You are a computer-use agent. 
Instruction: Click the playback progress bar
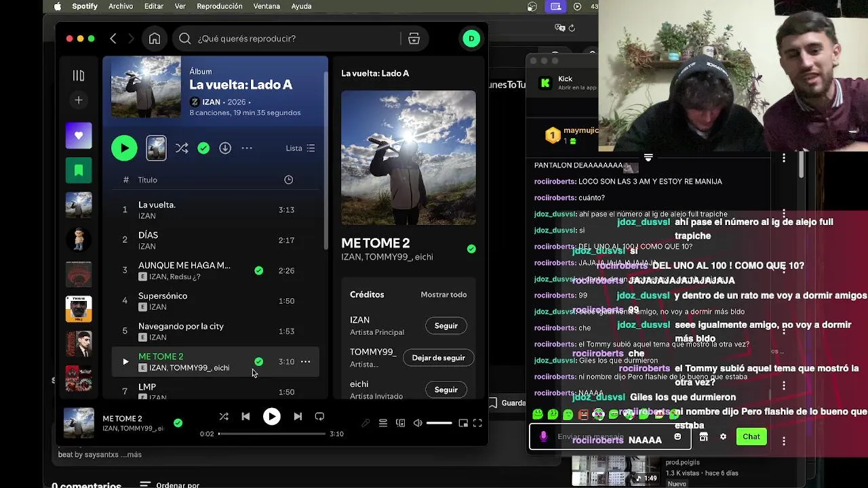272,434
